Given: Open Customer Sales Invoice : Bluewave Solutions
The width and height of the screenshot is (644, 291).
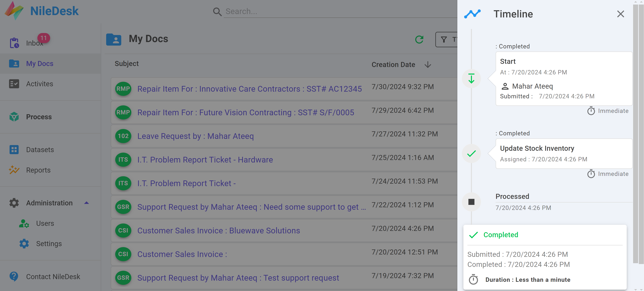Looking at the screenshot, I should [219, 231].
